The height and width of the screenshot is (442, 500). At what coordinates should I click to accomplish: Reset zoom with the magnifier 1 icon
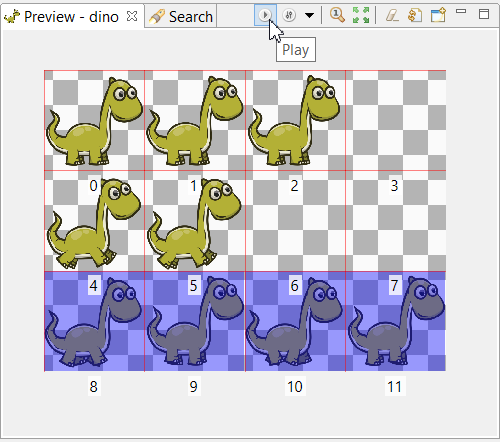click(337, 15)
